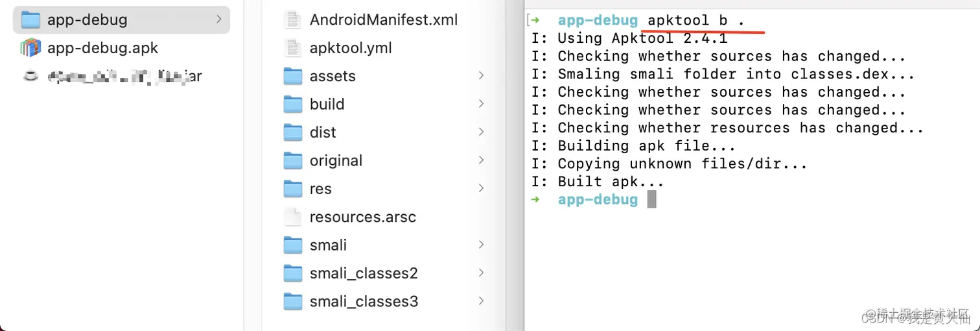Expand the dist folder chevron
The image size is (980, 331).
(x=481, y=132)
